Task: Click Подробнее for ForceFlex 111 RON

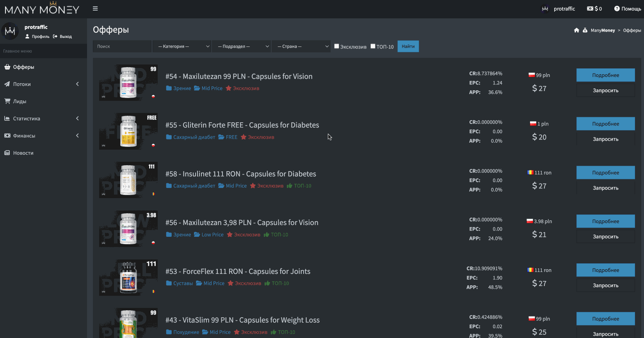Action: click(606, 270)
